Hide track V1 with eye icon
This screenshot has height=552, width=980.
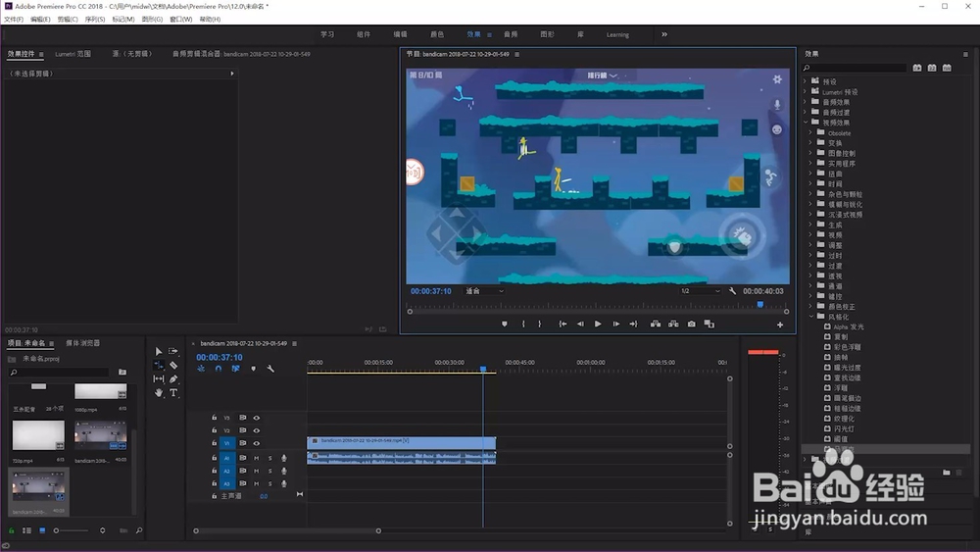point(256,443)
